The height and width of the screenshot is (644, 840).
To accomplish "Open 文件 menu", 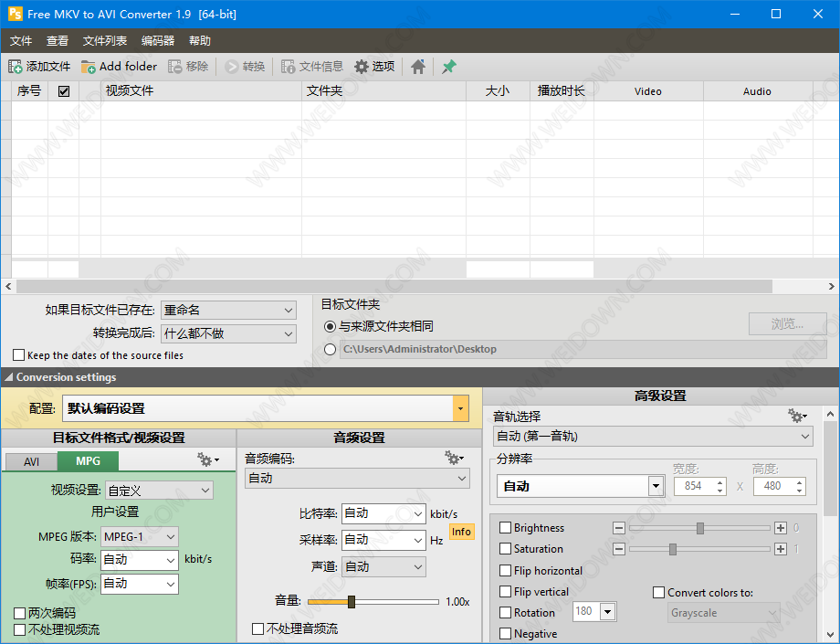I will point(21,41).
